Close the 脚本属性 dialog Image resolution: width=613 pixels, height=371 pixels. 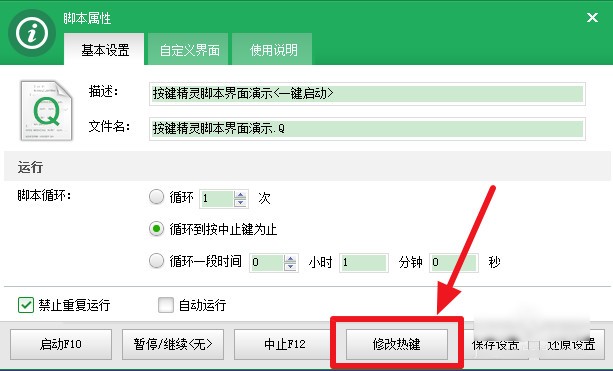(x=592, y=18)
